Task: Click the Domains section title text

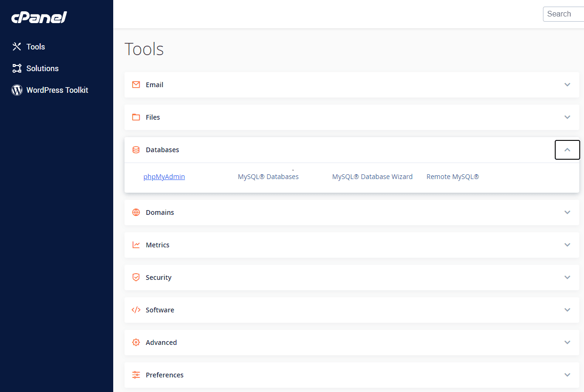Action: click(160, 212)
